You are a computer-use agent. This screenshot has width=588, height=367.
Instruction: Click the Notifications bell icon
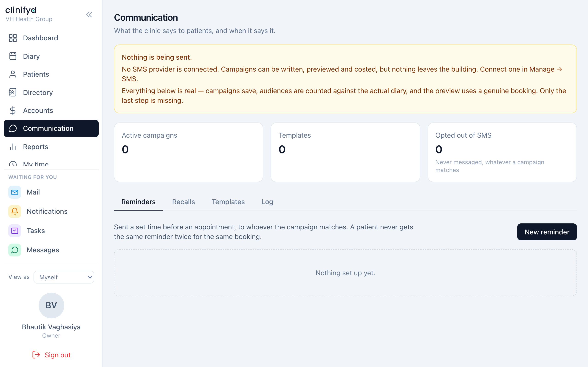(x=15, y=211)
